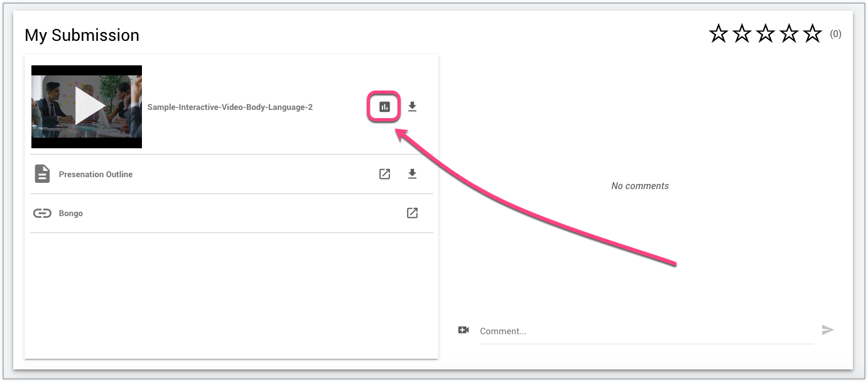
Task: Rate the submission three stars
Action: click(766, 34)
